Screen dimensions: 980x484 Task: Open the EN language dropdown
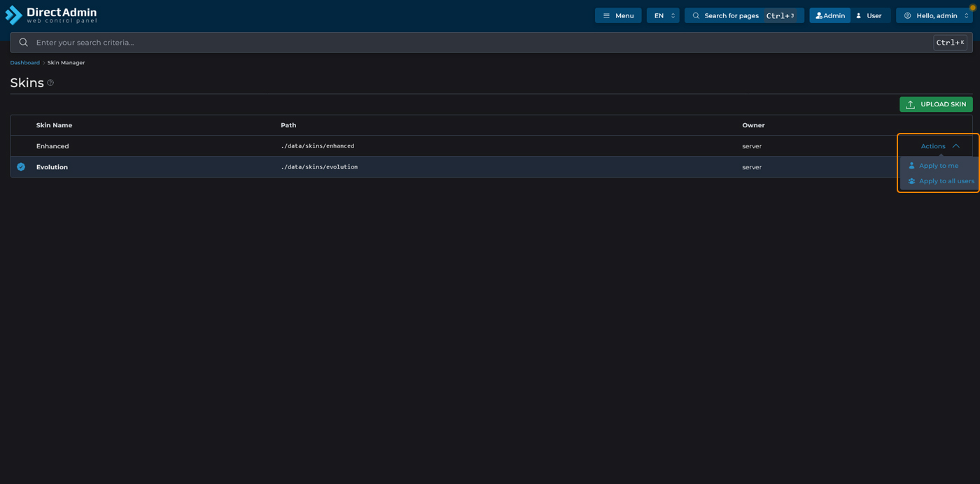tap(663, 15)
